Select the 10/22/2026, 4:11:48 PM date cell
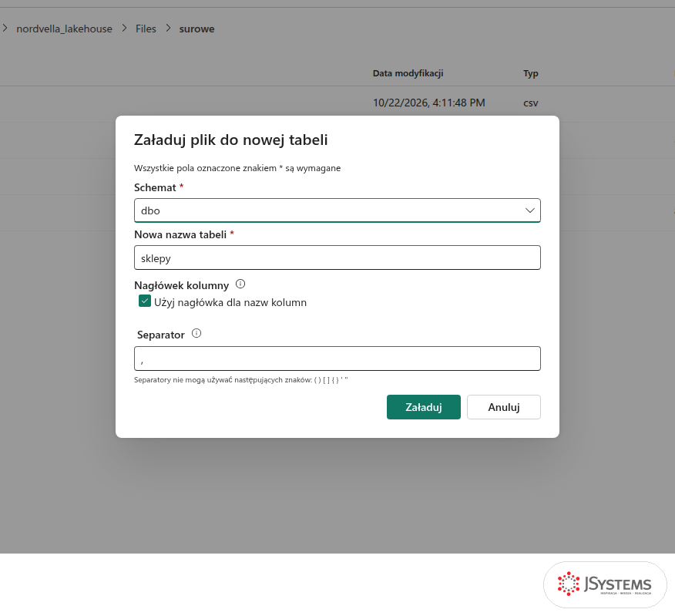The width and height of the screenshot is (675, 616). coord(428,103)
